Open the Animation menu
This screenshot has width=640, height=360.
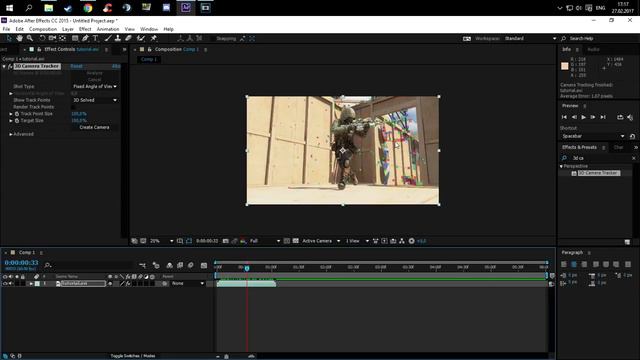point(108,29)
